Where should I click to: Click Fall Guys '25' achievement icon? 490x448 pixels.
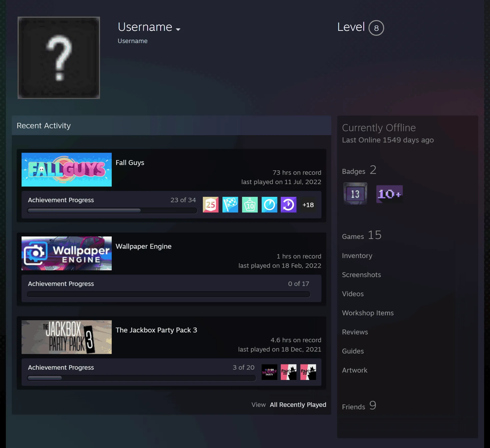[x=211, y=204]
